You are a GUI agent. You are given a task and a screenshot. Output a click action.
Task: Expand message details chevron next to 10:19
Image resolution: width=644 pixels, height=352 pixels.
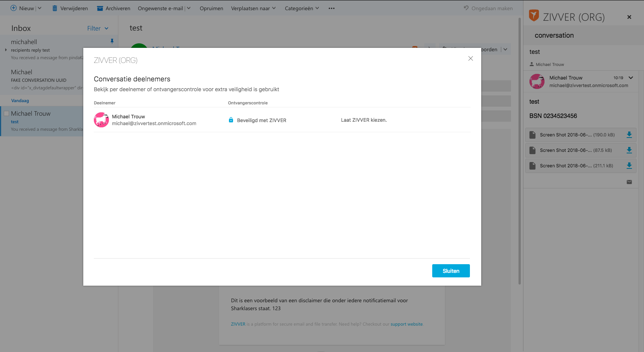(x=631, y=78)
